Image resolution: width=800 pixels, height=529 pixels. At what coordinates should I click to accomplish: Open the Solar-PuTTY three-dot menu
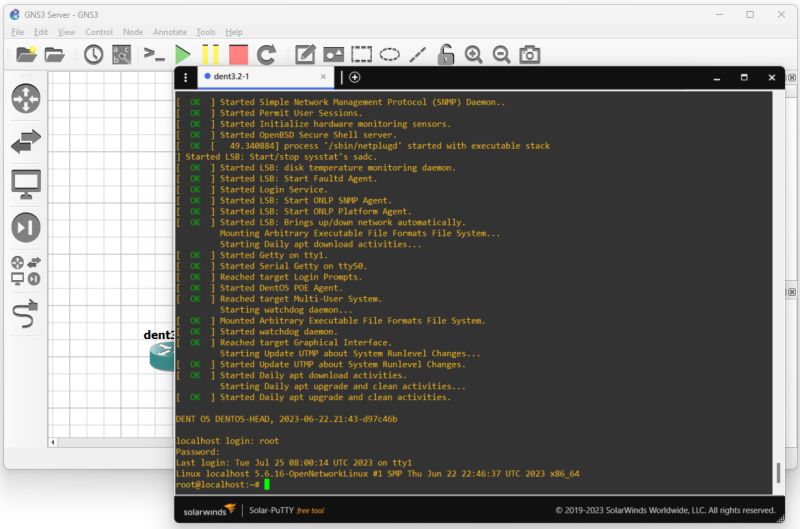[x=186, y=77]
